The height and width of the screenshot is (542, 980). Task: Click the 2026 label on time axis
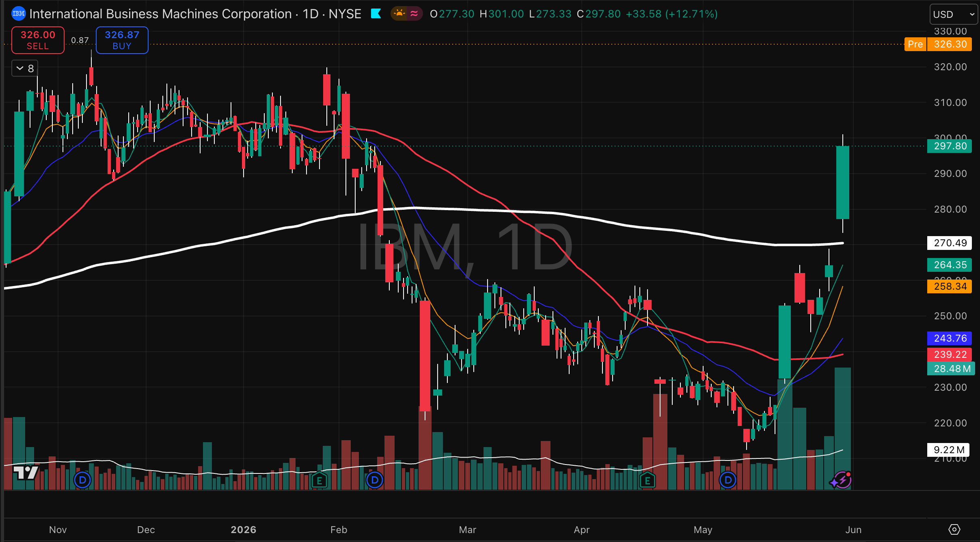pyautogui.click(x=244, y=529)
